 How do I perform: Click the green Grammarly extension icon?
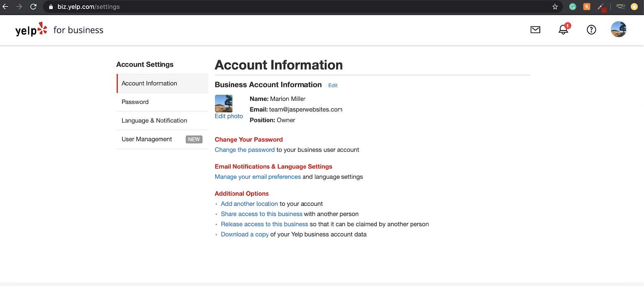point(572,7)
